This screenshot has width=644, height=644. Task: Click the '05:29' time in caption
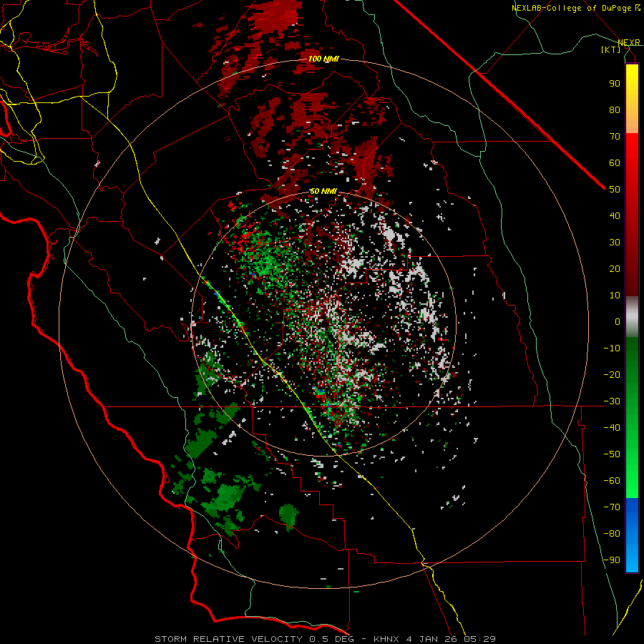coord(479,639)
